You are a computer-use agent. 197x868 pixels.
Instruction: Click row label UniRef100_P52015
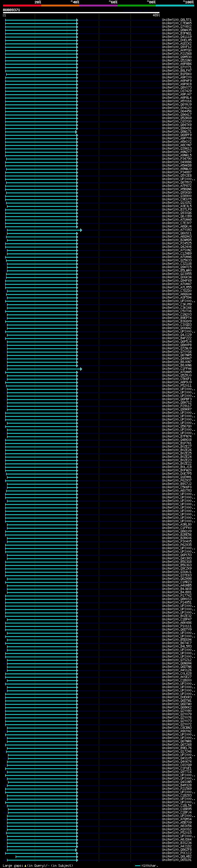[x=176, y=833]
